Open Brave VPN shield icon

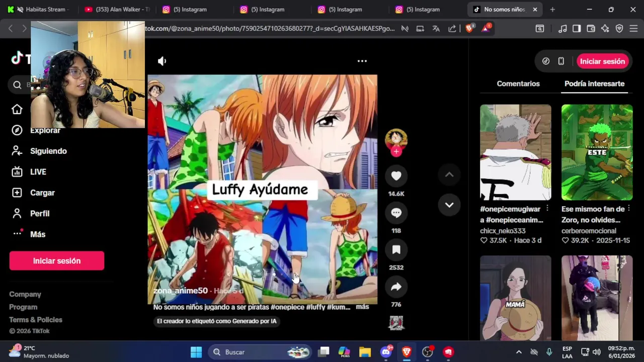coord(619,29)
